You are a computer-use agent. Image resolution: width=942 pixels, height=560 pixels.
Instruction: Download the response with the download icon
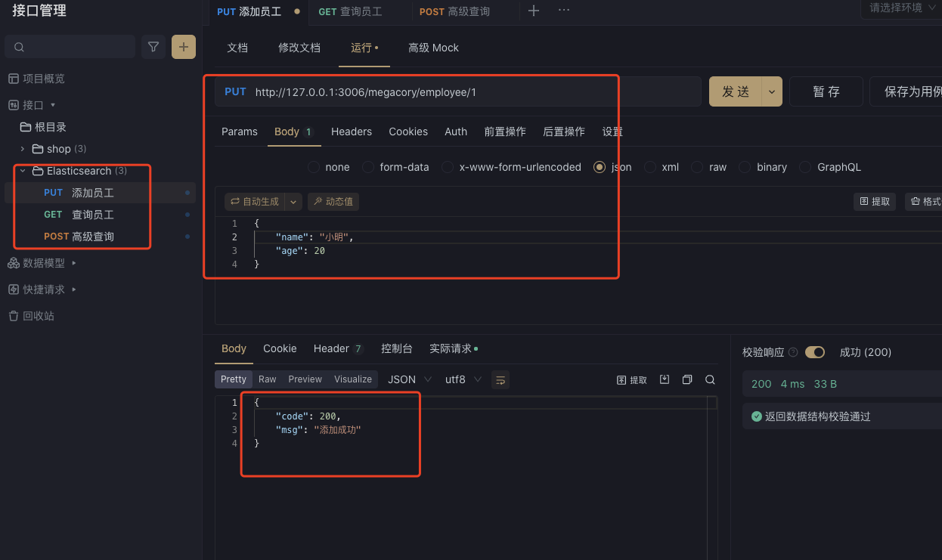coord(664,379)
